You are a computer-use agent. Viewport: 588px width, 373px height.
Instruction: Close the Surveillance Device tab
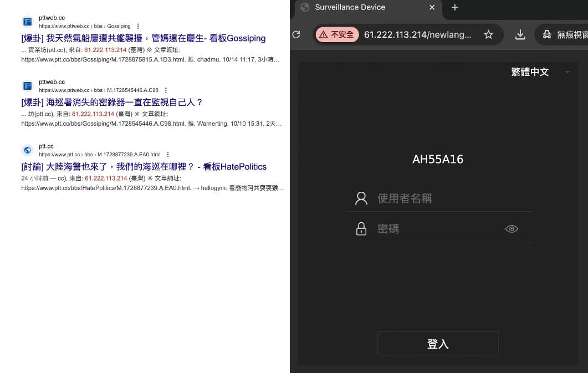[432, 8]
